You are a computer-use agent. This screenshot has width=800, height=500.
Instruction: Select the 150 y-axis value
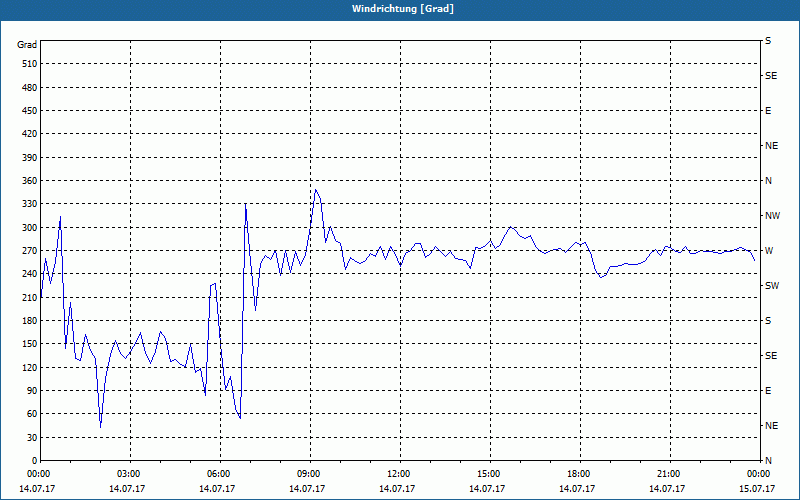click(30, 344)
